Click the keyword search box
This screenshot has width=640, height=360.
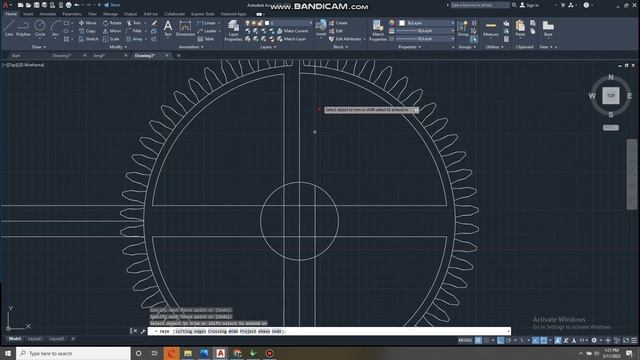pyautogui.click(x=480, y=5)
